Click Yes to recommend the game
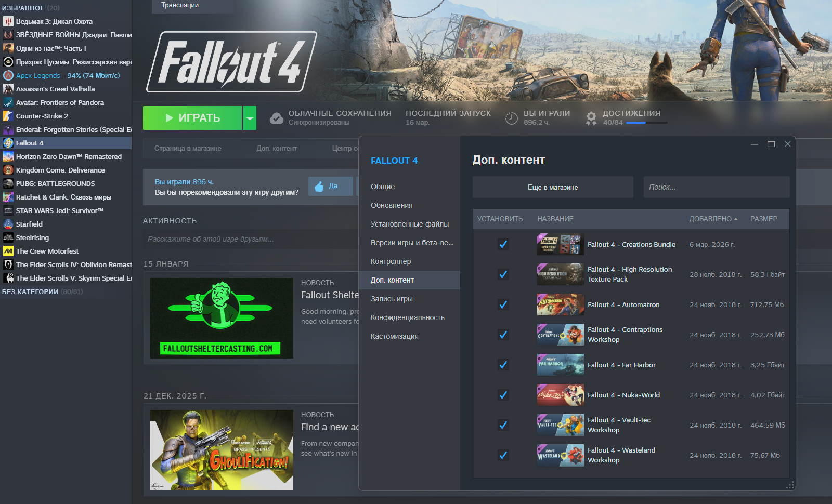Screen dimensions: 832x504 331,186
